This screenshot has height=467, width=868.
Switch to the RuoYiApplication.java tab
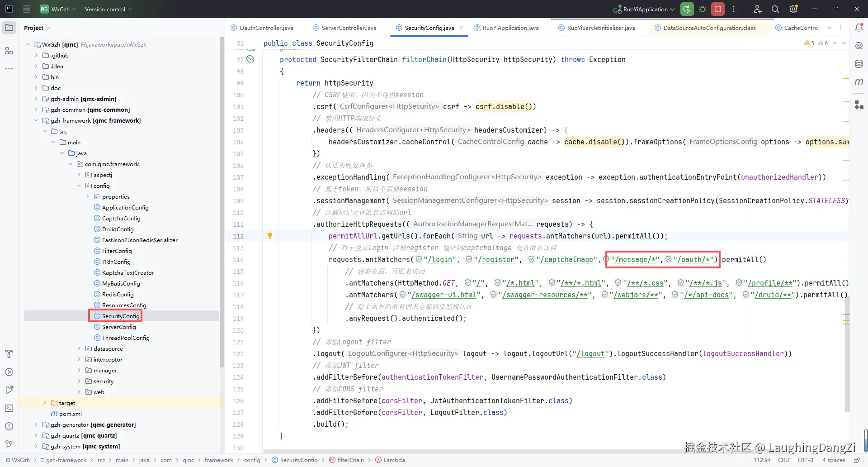tap(510, 28)
